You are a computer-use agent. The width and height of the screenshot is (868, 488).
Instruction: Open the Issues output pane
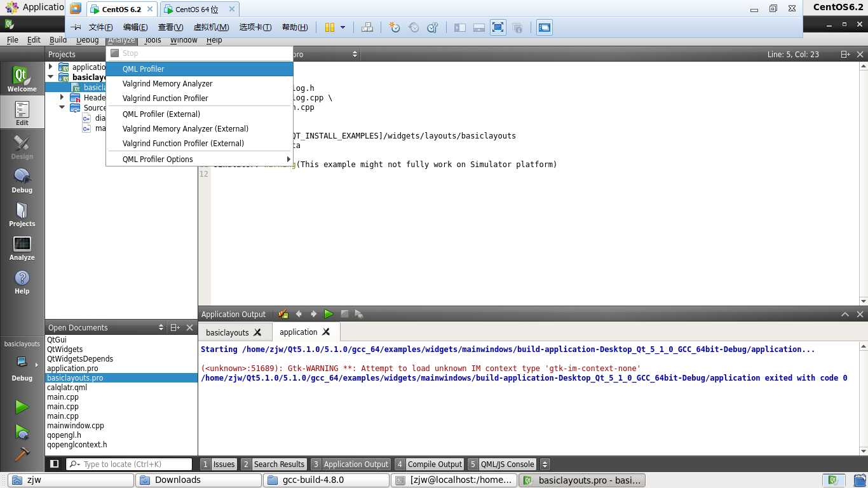(x=219, y=464)
